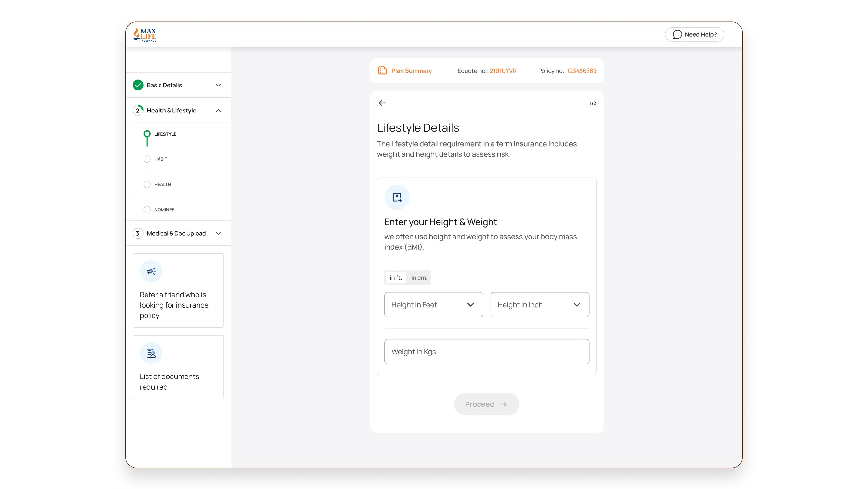This screenshot has width=868, height=489.
Task: Click the Weight in Kgs field
Action: [486, 351]
